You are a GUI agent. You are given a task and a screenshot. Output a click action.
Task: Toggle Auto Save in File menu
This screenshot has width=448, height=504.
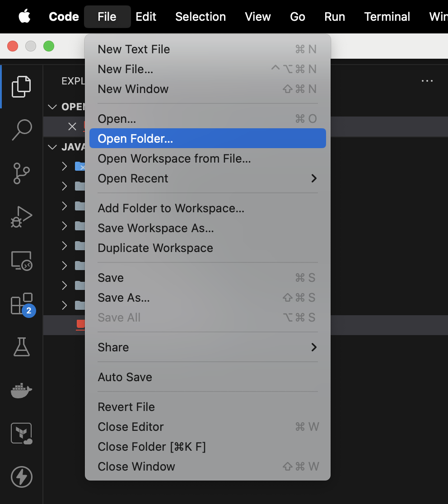click(125, 377)
